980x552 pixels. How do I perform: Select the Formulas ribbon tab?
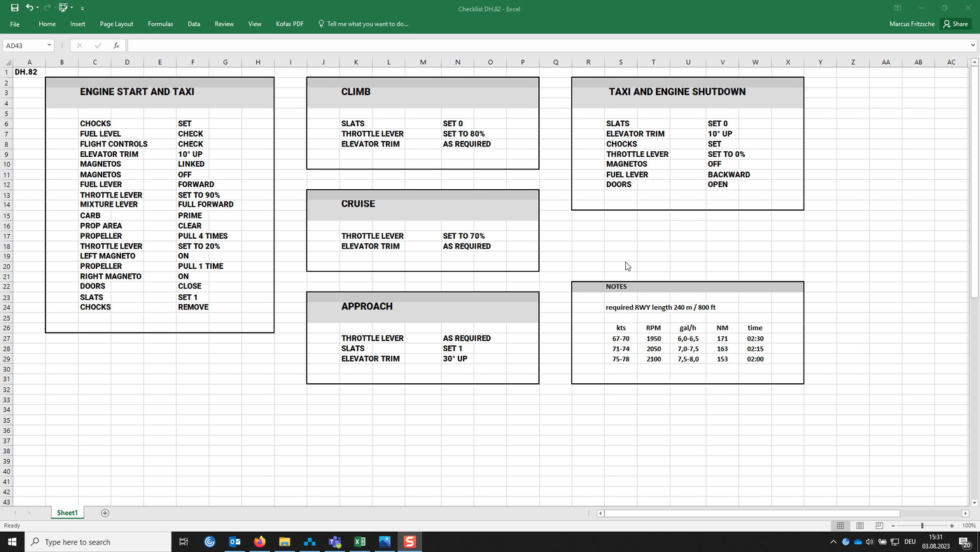coord(160,24)
